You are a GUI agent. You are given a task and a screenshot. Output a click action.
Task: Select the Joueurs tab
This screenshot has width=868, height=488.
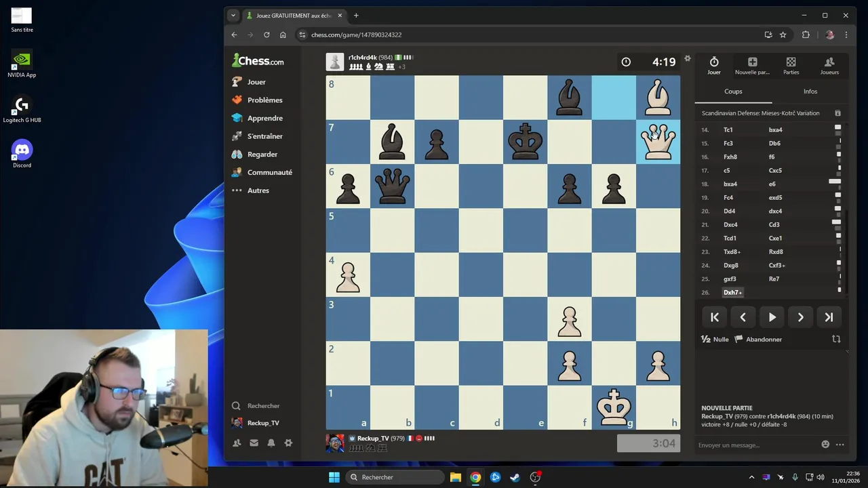point(829,66)
